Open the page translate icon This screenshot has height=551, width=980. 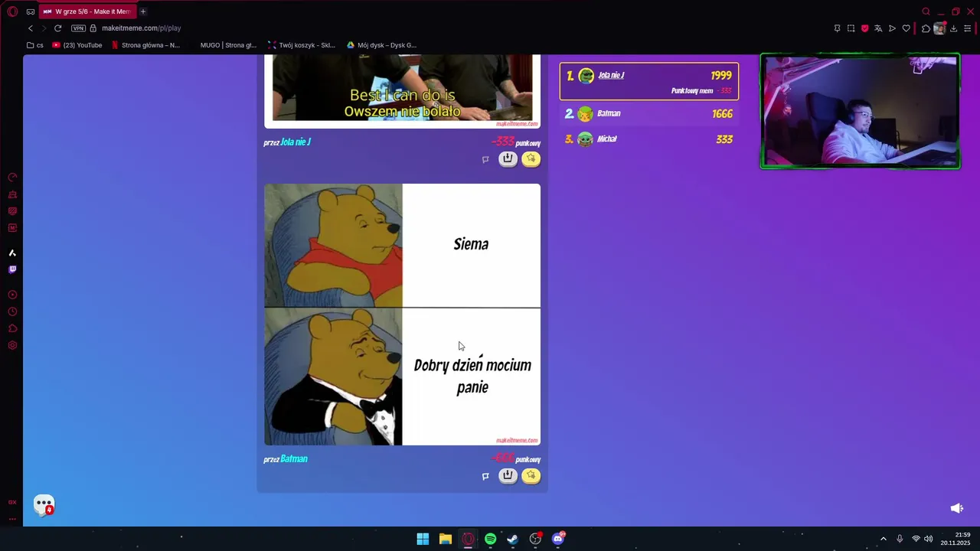[x=878, y=28]
